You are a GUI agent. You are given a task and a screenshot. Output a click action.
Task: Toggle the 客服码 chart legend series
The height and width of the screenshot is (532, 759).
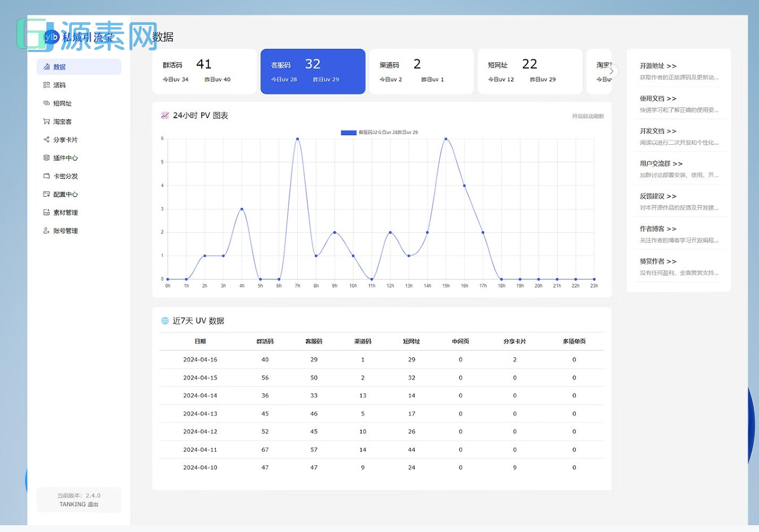coord(349,132)
